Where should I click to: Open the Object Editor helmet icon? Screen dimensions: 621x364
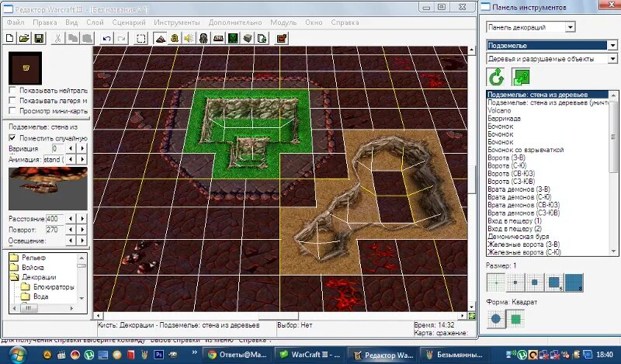coord(203,39)
